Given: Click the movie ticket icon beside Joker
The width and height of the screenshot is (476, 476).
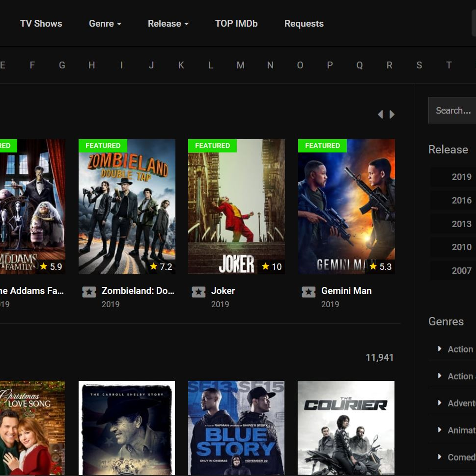Looking at the screenshot, I should pyautogui.click(x=198, y=292).
